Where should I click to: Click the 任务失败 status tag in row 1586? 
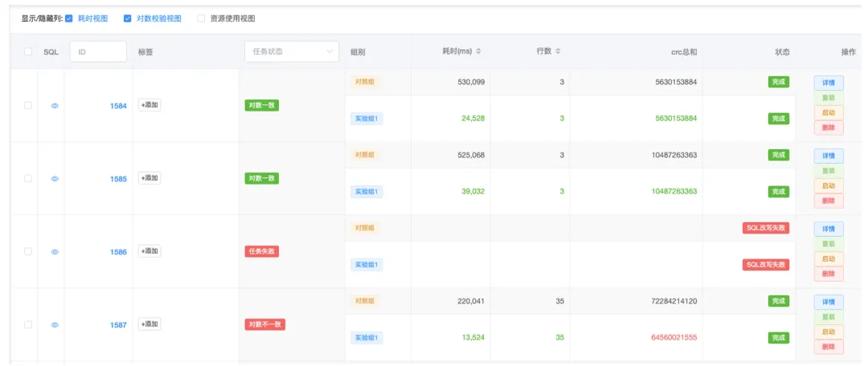click(x=261, y=251)
